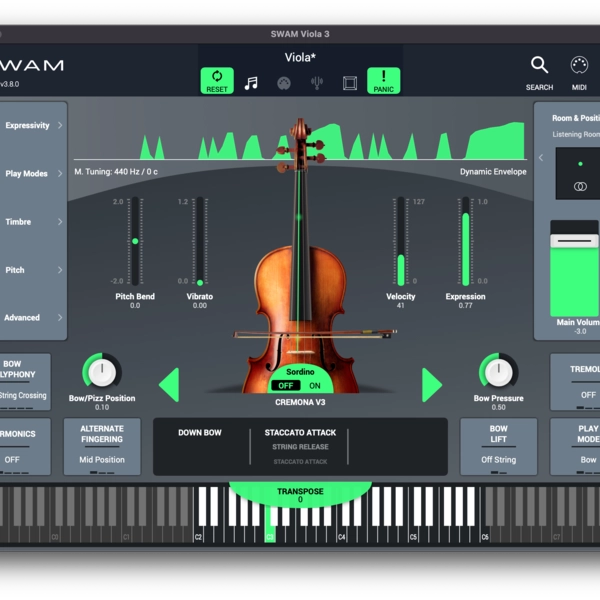This screenshot has width=600, height=600.
Task: Click the gauge meter icon in toolbar
Action: pyautogui.click(x=284, y=83)
